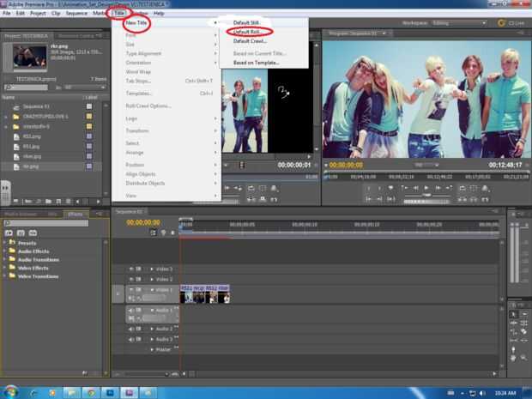Choose Default Still from New Title submenu
532x399 pixels.
coord(246,22)
